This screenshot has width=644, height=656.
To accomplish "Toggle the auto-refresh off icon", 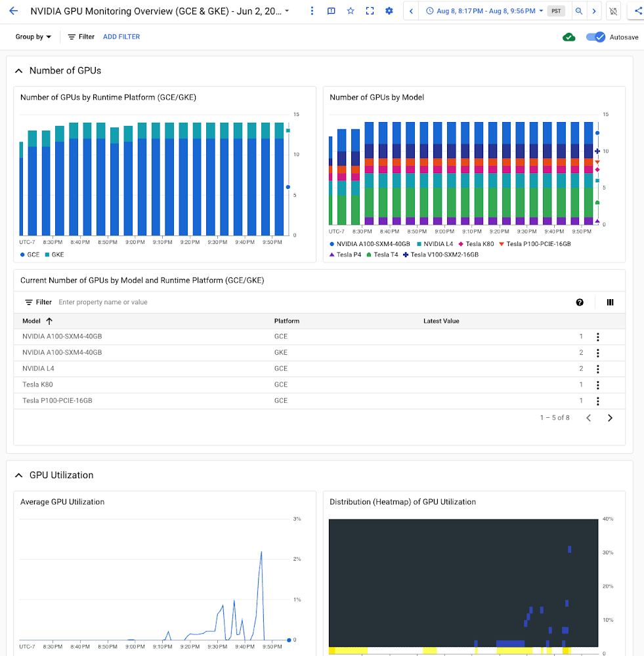I will click(x=613, y=11).
